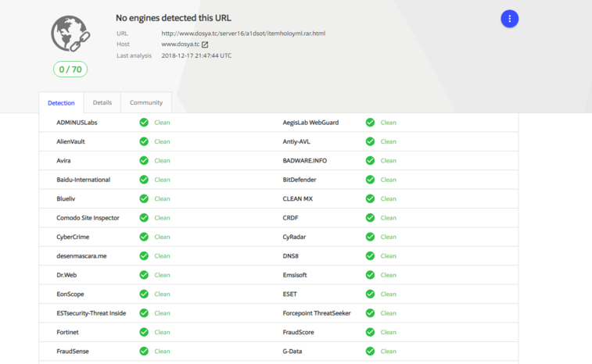Select the Baidu-International engine name
This screenshot has width=592, height=364.
(x=84, y=180)
